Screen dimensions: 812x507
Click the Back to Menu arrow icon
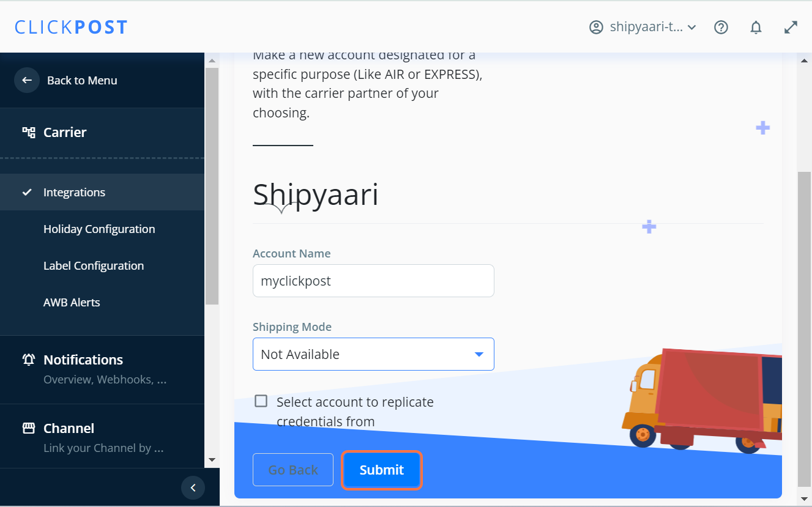[27, 80]
